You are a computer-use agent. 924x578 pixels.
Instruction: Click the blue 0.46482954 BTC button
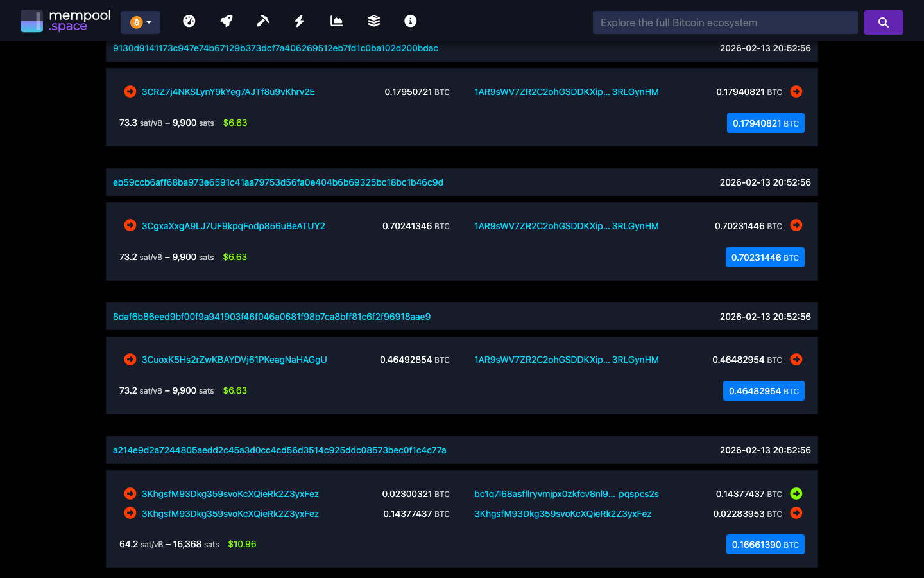(764, 390)
